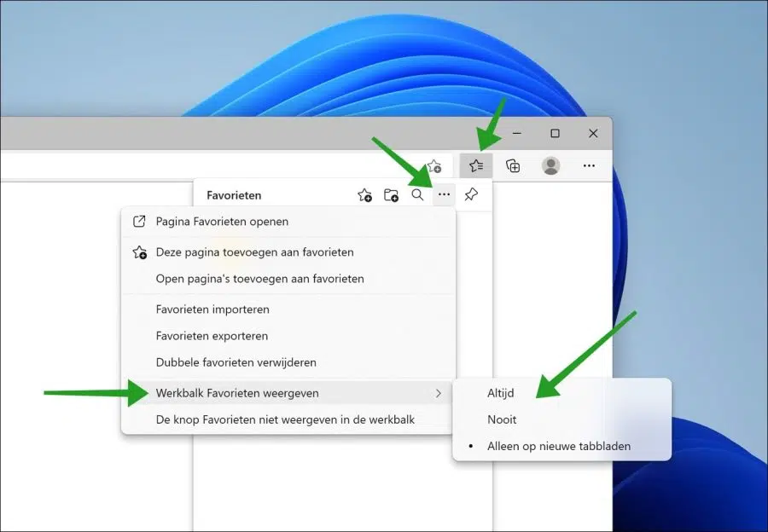Click star icon next to Deze pagina toevoegen
The width and height of the screenshot is (768, 532).
[139, 252]
